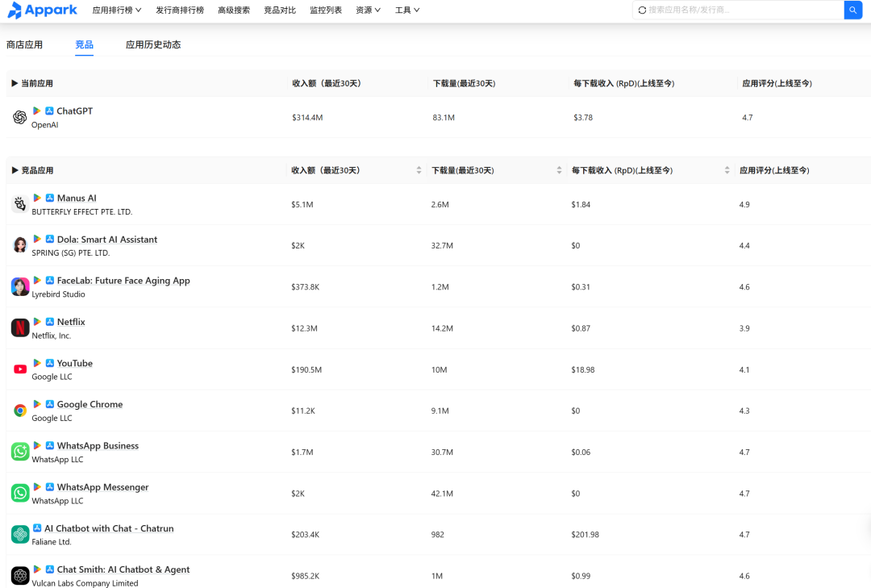
Task: Click Google Play icon next to WhatsApp Business
Action: 37,446
